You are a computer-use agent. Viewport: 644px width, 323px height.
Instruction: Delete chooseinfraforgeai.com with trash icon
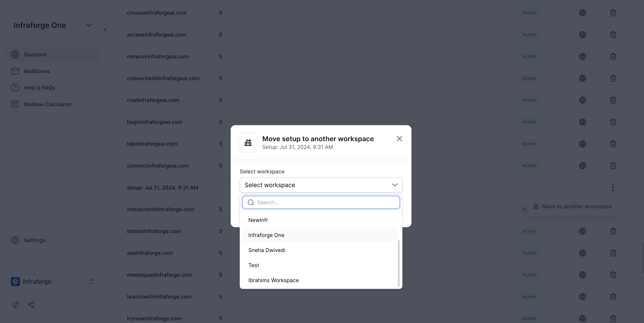coord(613,13)
